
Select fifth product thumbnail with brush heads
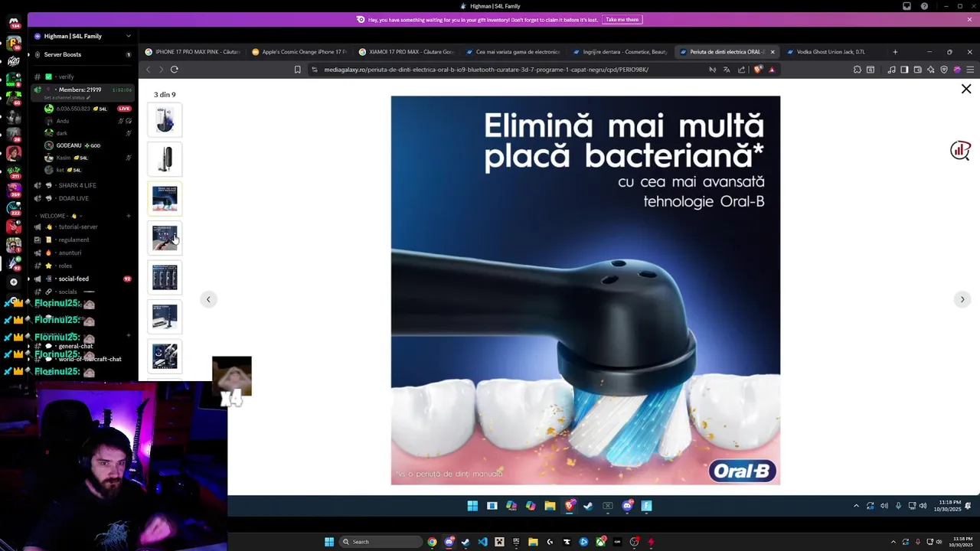165,277
